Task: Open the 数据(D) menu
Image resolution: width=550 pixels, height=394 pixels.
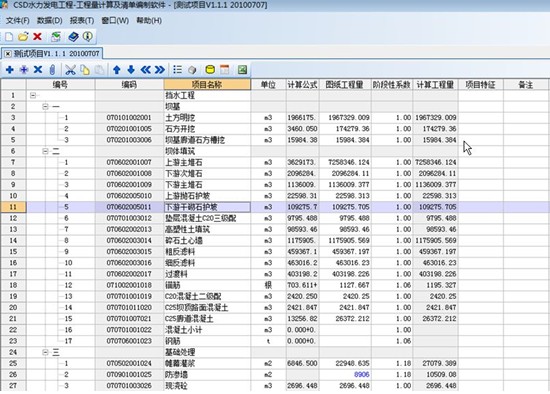Action: [49, 21]
